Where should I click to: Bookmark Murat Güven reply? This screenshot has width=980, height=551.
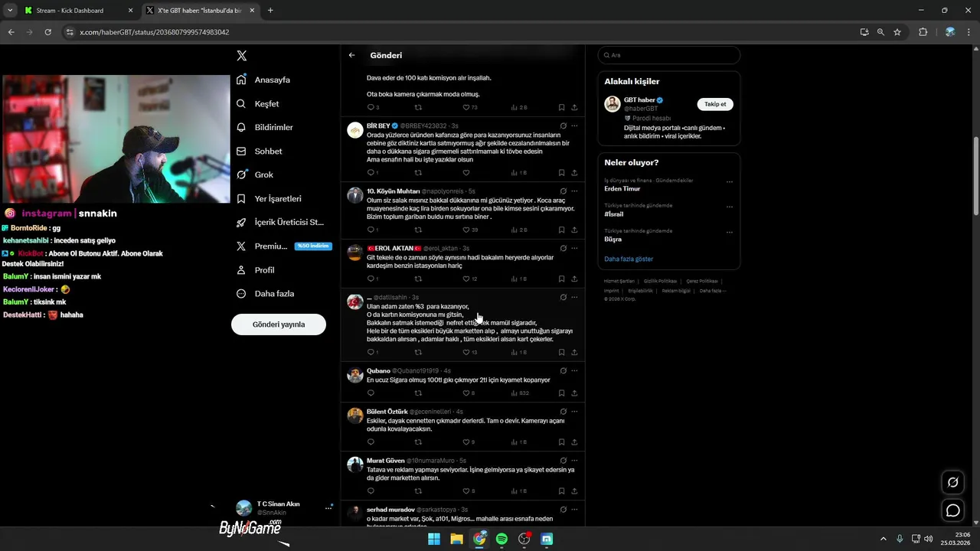561,491
